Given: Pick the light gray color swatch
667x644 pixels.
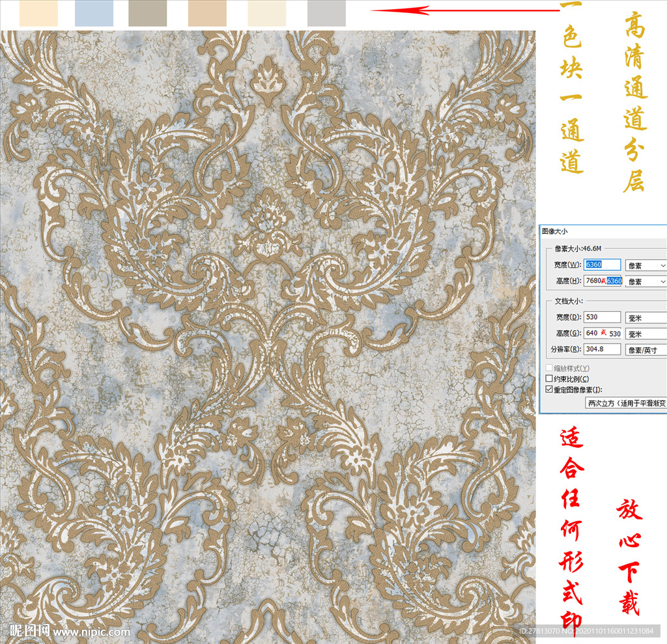Looking at the screenshot, I should point(326,13).
